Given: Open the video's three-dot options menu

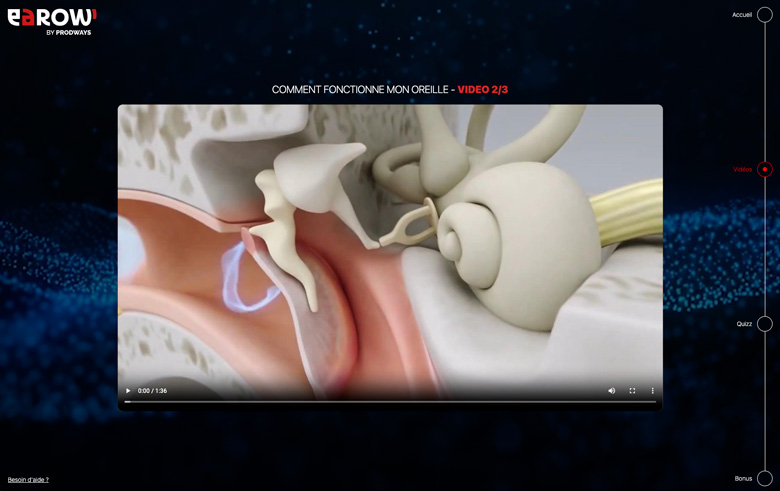Looking at the screenshot, I should (652, 391).
